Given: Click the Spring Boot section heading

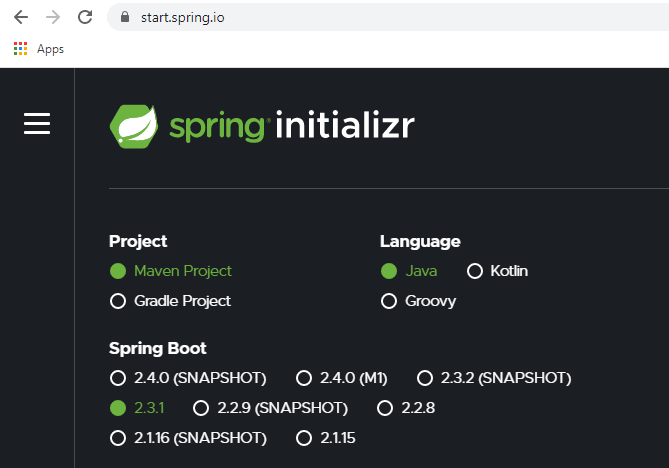Looking at the screenshot, I should (x=157, y=349).
